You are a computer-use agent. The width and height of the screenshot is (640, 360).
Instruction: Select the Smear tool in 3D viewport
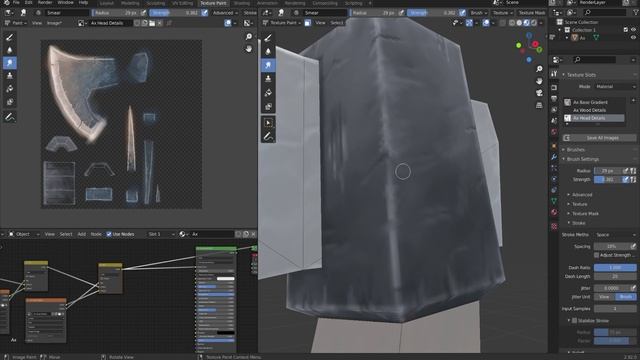coord(268,65)
